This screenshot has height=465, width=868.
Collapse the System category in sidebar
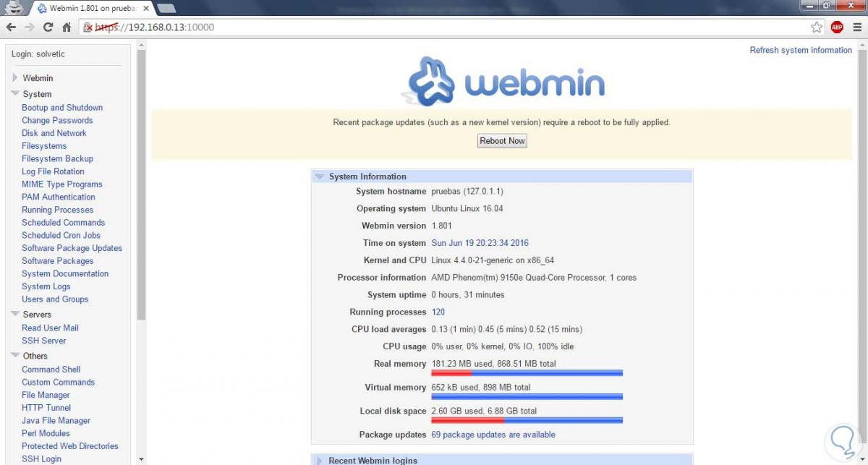[x=15, y=94]
